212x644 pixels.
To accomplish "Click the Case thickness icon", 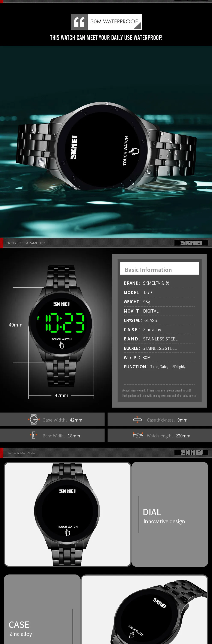I will [x=137, y=420].
